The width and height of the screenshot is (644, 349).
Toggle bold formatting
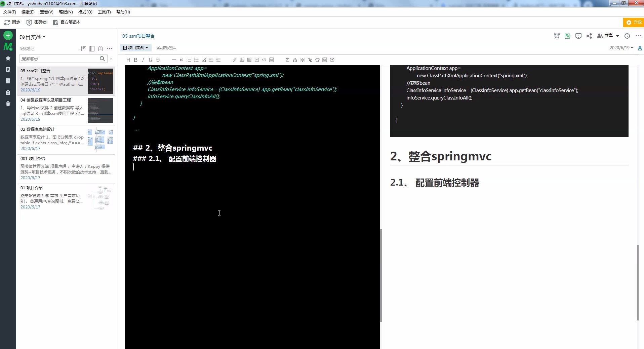click(x=136, y=60)
